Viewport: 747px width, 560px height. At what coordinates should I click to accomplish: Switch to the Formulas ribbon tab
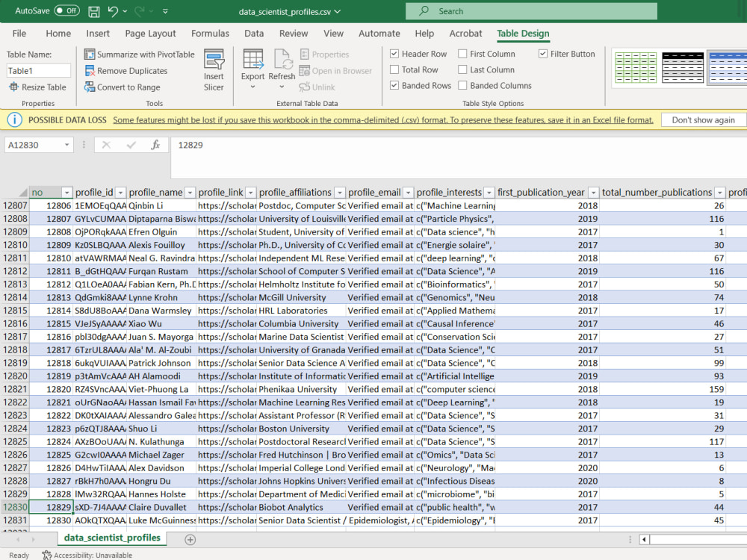pyautogui.click(x=210, y=34)
